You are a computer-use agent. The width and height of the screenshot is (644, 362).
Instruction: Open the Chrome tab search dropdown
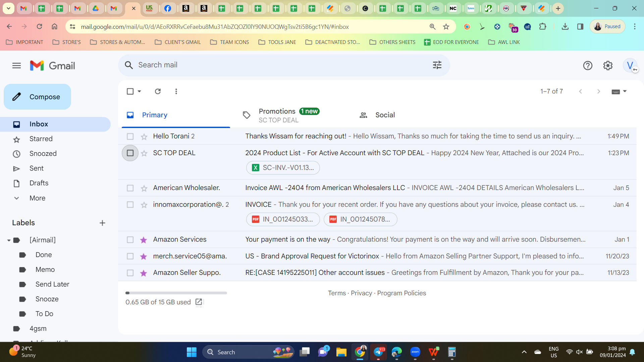(8, 8)
